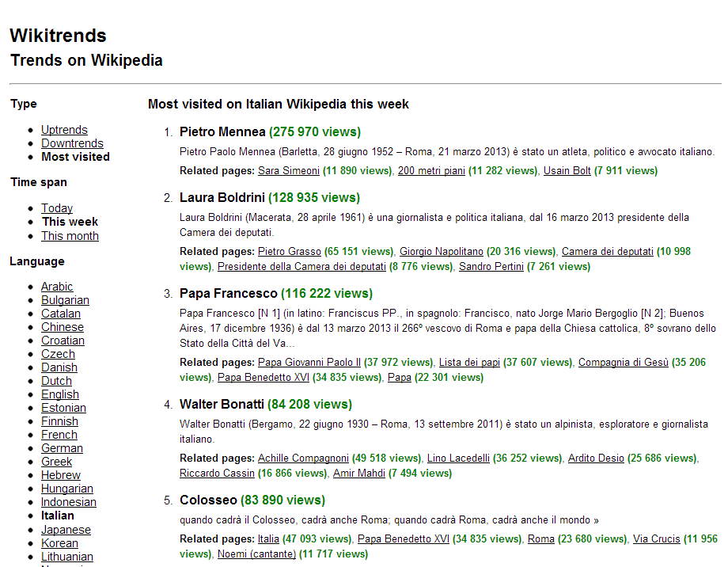Open the Uptrends type link
728x567 pixels.
click(64, 130)
